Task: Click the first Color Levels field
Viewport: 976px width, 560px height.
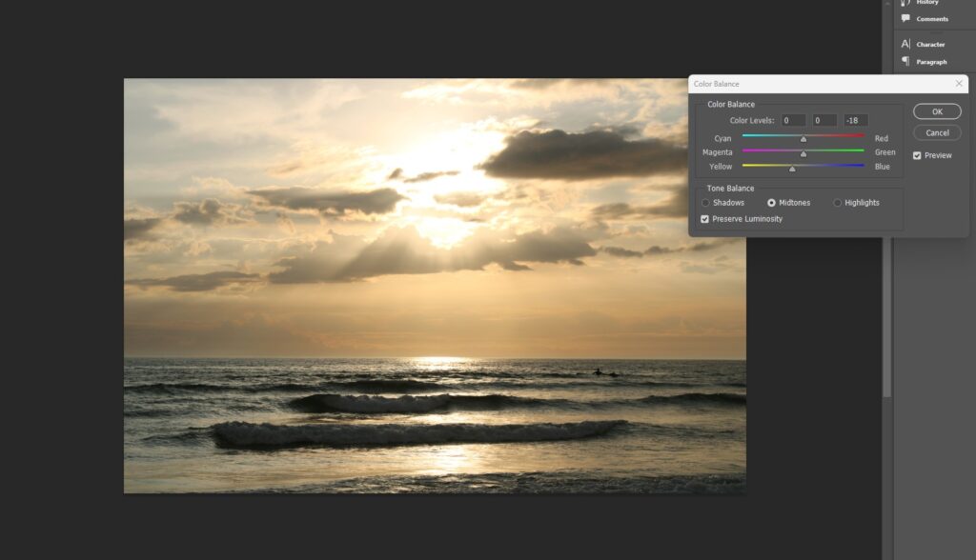Action: [x=794, y=120]
